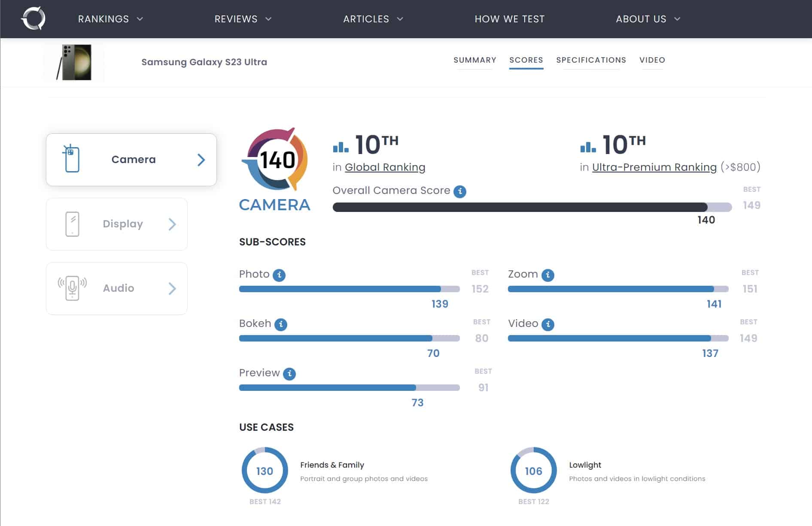Viewport: 812px width, 526px height.
Task: Select the Audio microphone icon
Action: (72, 288)
